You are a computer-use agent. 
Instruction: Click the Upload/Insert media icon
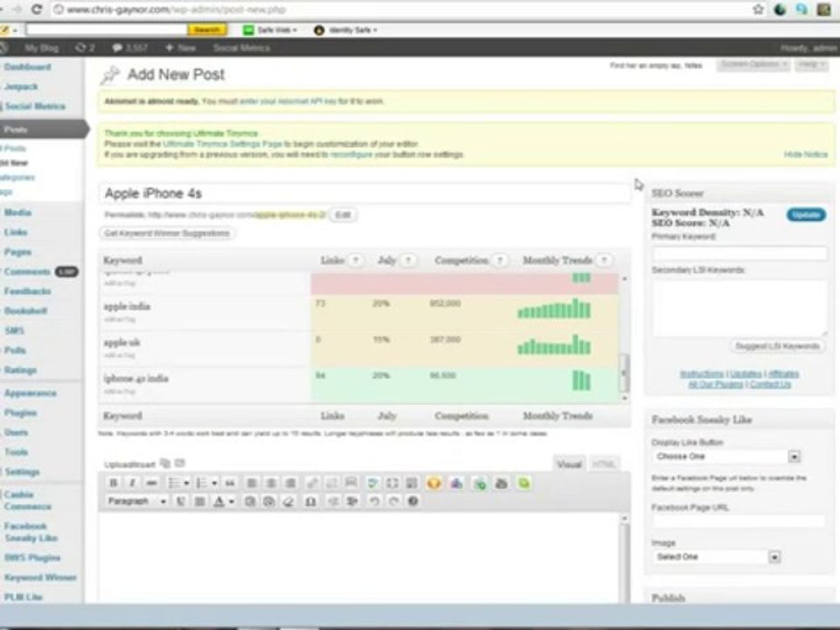(165, 464)
